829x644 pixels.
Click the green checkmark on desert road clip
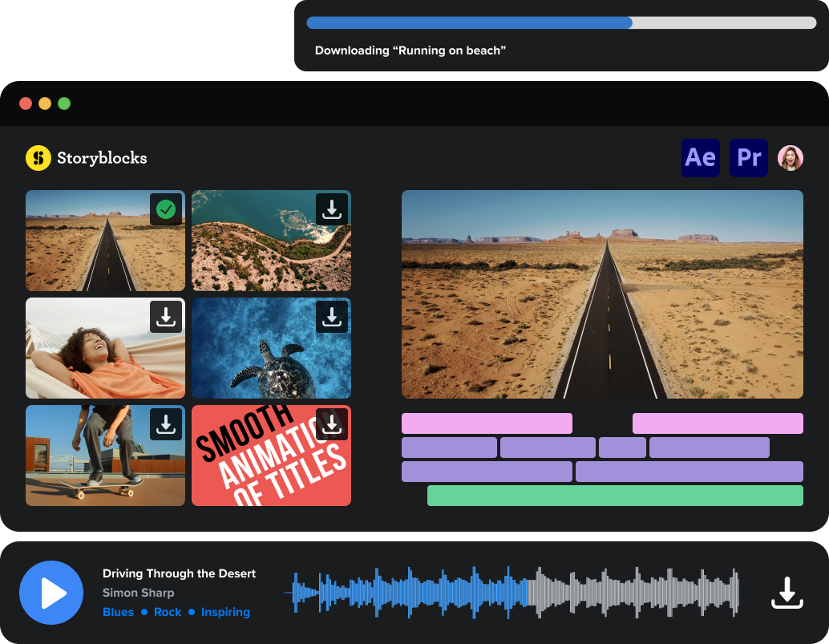(166, 209)
